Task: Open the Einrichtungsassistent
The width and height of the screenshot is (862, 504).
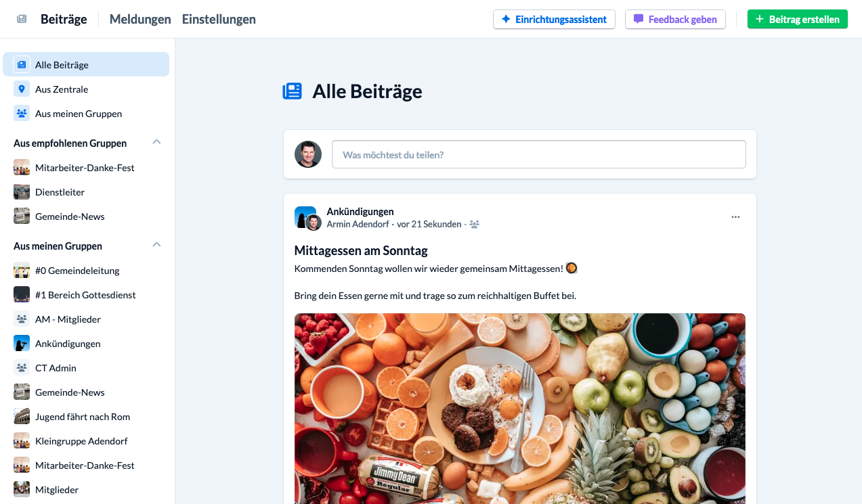Action: (x=554, y=19)
